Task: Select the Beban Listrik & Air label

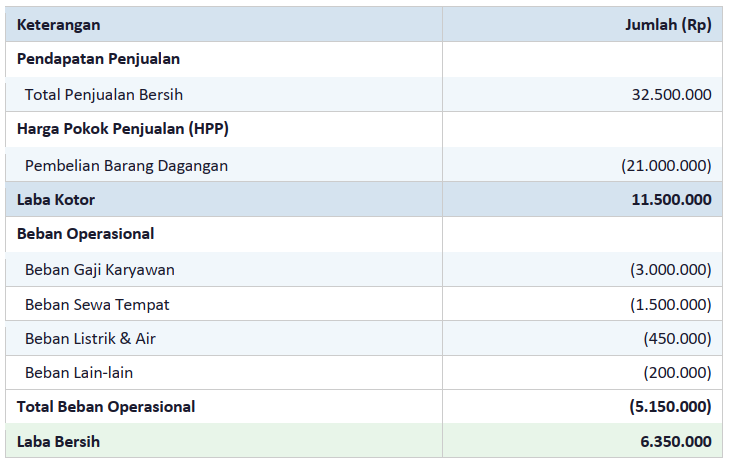Action: tap(90, 338)
